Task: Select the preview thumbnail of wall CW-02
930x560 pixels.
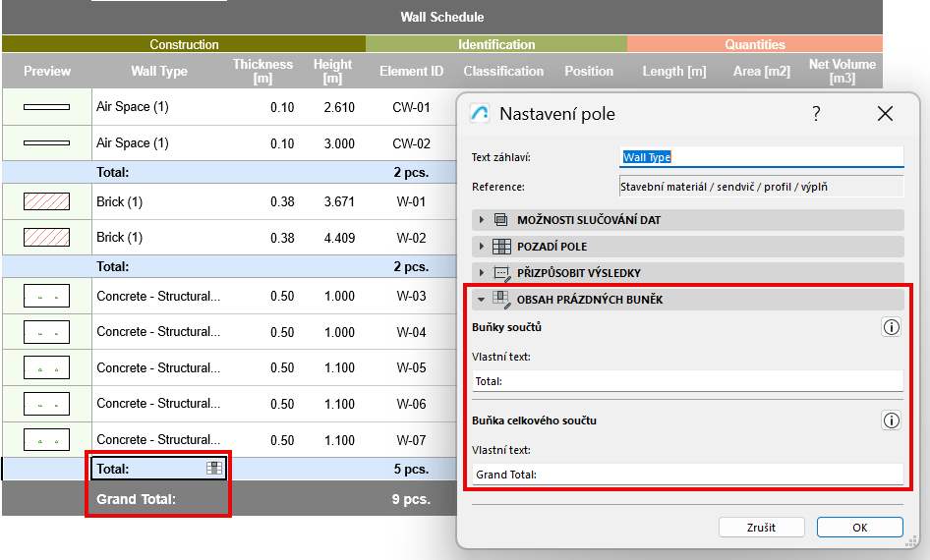Action: coord(46,142)
